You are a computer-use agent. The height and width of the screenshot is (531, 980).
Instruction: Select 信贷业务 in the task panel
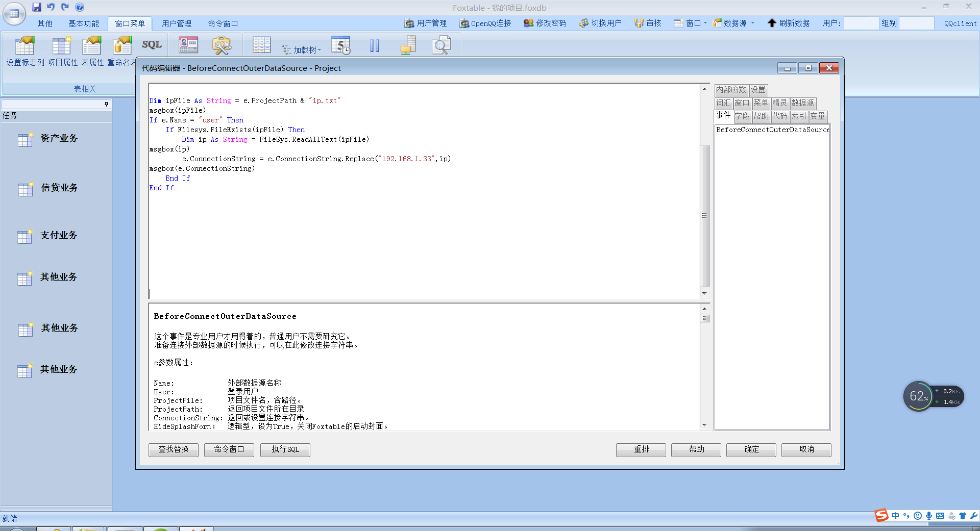tap(59, 188)
